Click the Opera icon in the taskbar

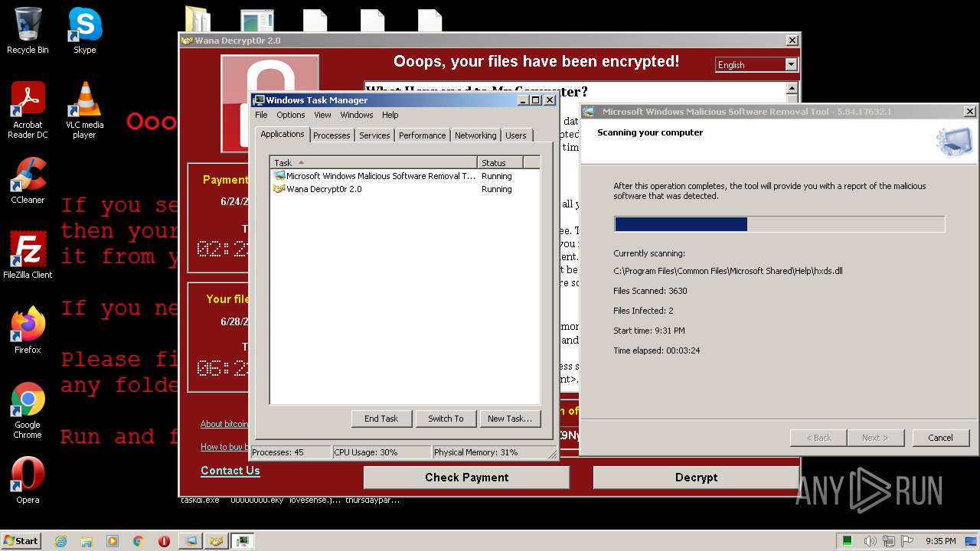coord(164,541)
